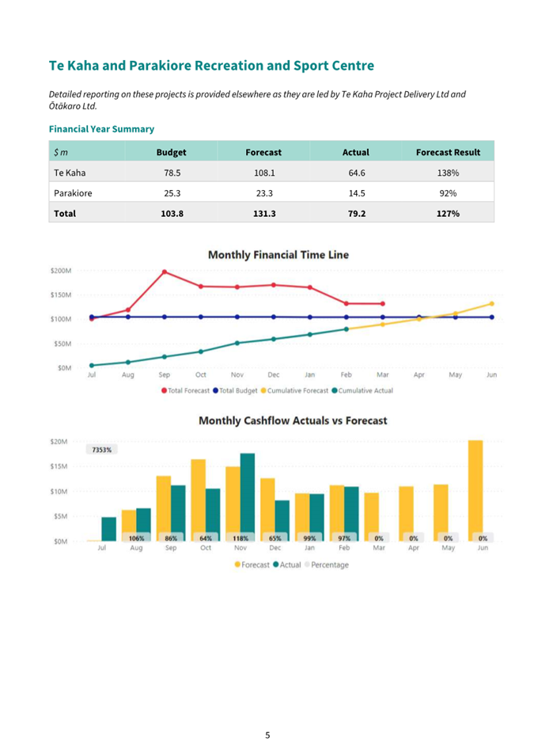
Task: Select the $100M axis label
Action: (x=61, y=319)
